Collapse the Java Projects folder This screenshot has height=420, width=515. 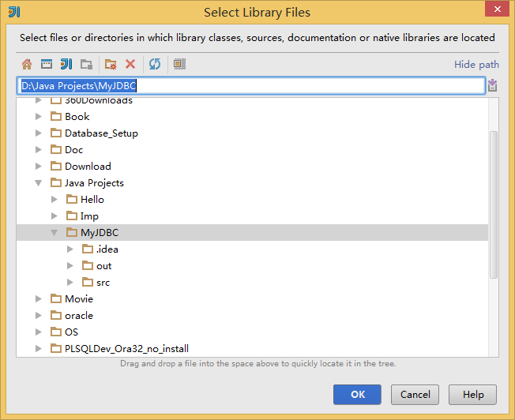tap(39, 183)
